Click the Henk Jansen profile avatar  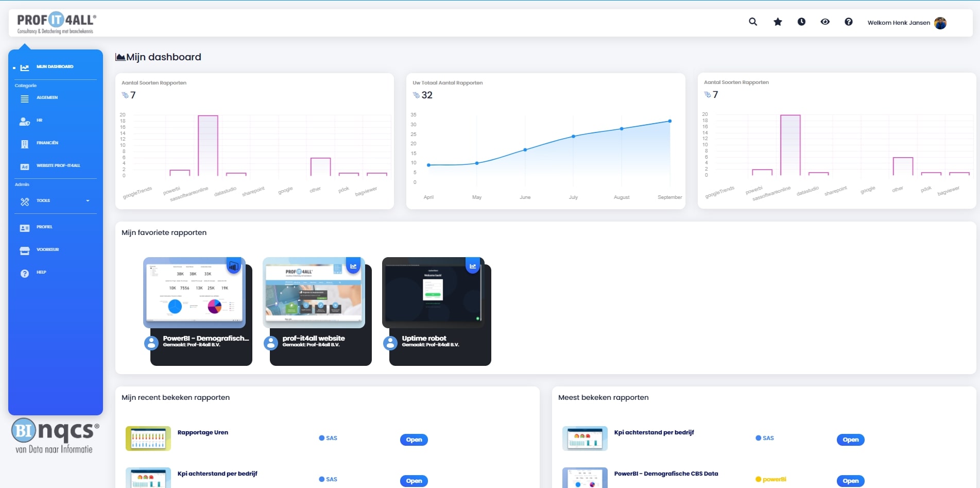[940, 23]
